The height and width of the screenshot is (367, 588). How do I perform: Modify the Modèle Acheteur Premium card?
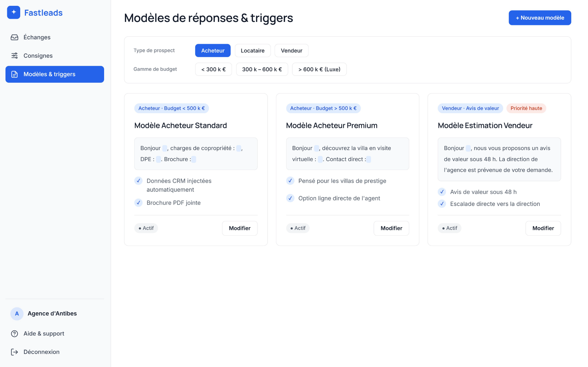(391, 228)
